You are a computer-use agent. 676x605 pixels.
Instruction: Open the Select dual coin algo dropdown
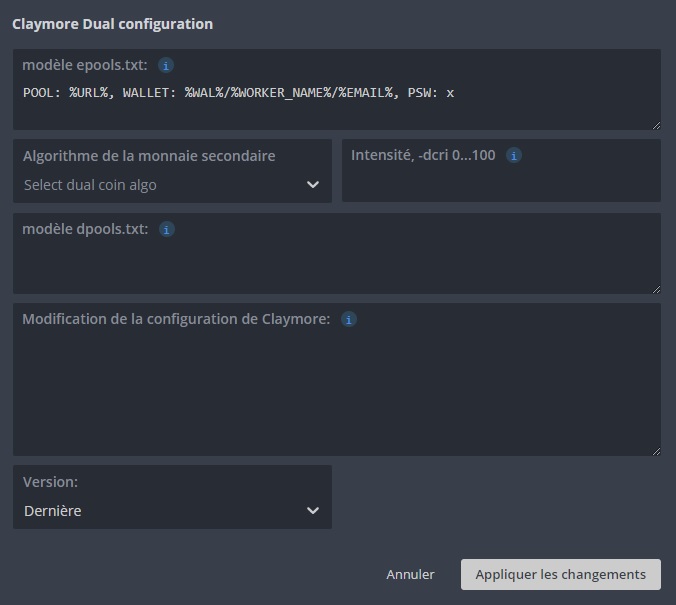click(x=172, y=185)
